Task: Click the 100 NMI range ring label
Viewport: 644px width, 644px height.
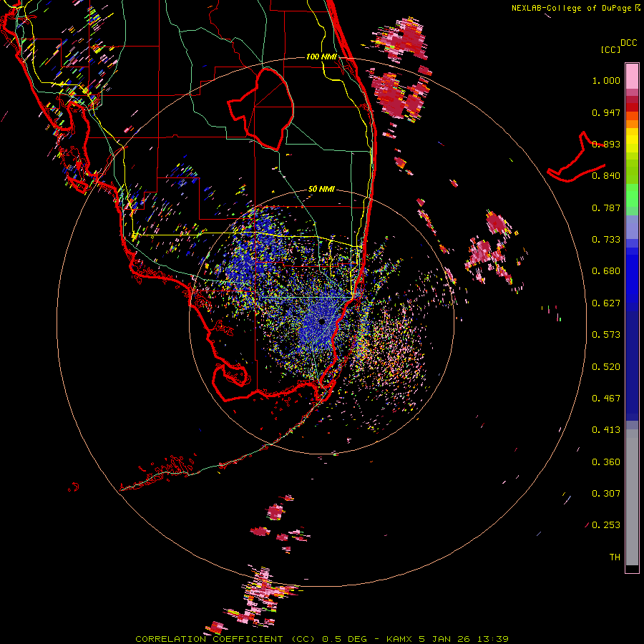Action: pyautogui.click(x=321, y=57)
